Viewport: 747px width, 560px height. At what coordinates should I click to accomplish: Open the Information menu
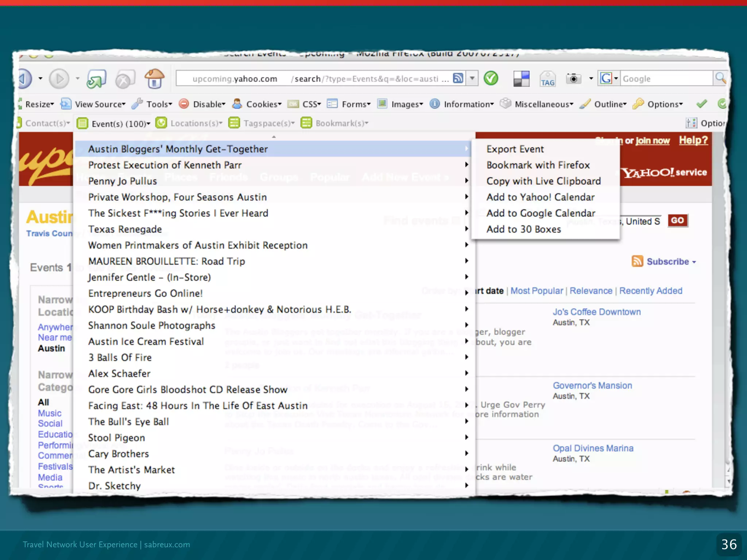tap(461, 104)
